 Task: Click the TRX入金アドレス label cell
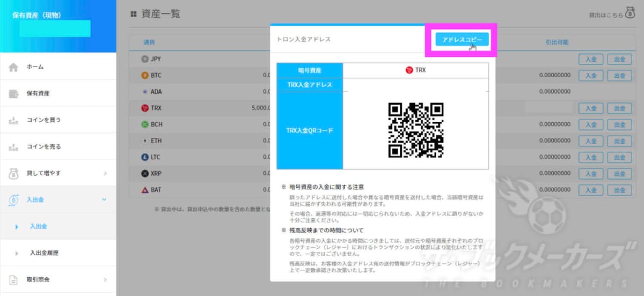(309, 85)
